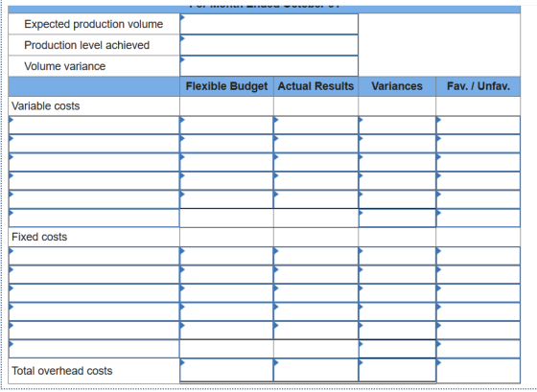The height and width of the screenshot is (392, 537).
Task: Open the fourth fixed cost name dropdown
Action: 94,311
